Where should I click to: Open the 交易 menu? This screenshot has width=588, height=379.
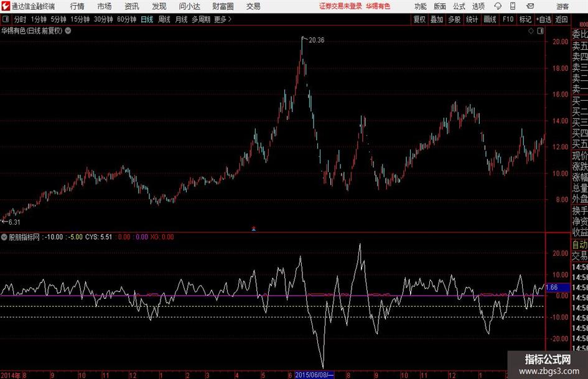[253, 6]
